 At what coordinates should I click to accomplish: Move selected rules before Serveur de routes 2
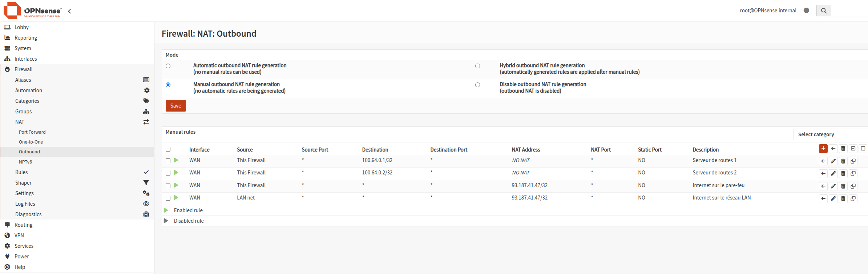click(823, 173)
